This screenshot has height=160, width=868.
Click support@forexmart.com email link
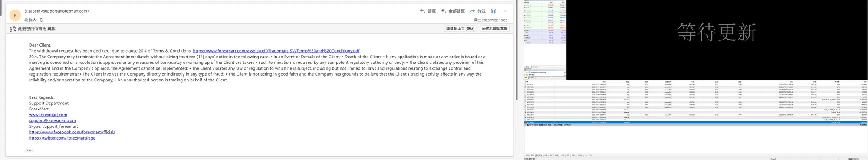tap(53, 120)
